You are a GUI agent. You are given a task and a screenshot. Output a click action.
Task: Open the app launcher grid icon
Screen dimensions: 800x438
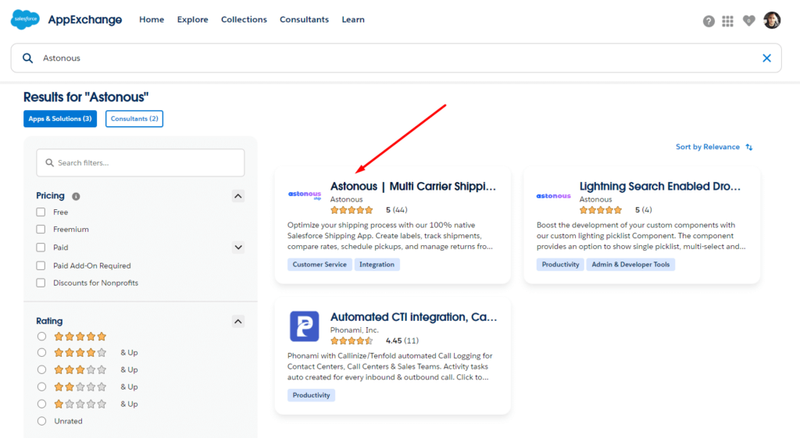click(728, 21)
